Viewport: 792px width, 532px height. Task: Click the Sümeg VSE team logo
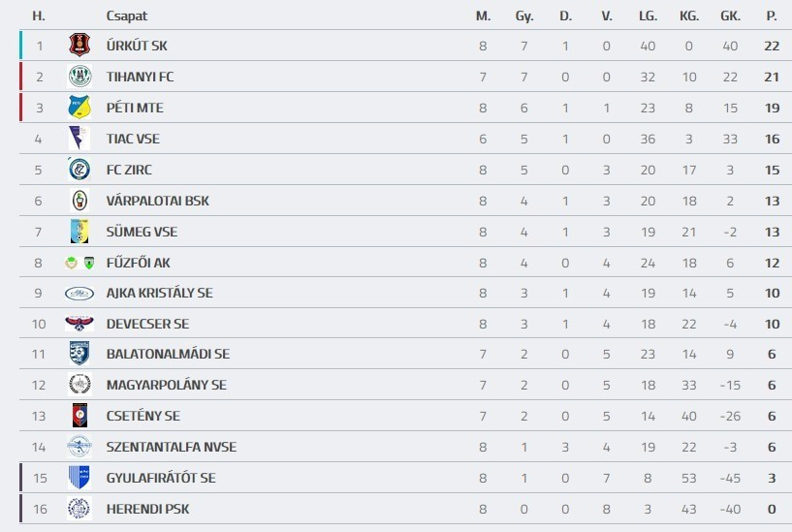[79, 232]
